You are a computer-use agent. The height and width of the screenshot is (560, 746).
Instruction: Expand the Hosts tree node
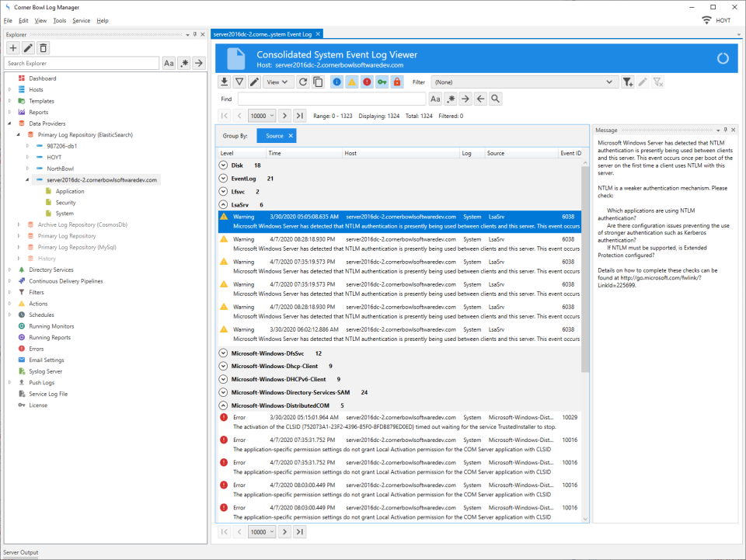(9, 89)
